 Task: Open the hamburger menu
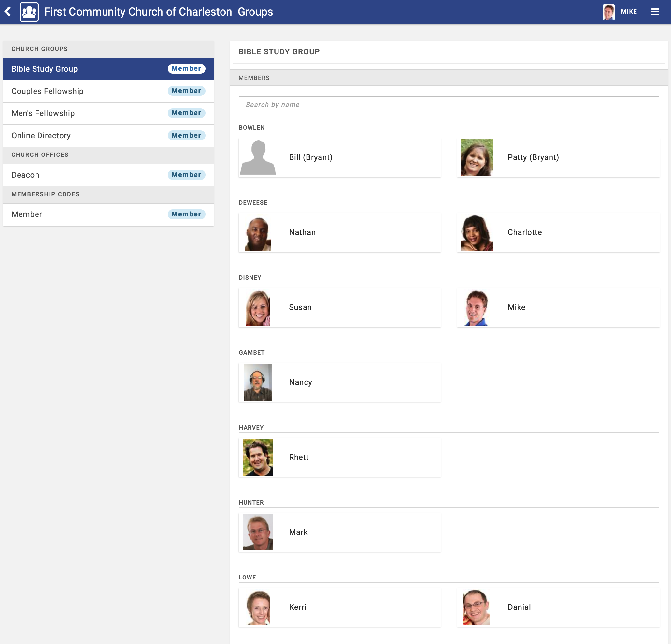[655, 12]
